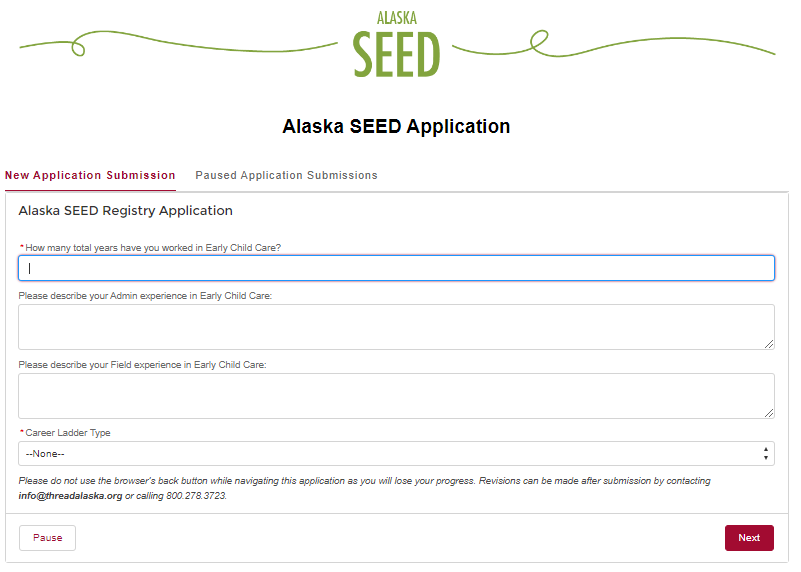Click inside the Field experience text area

click(396, 396)
